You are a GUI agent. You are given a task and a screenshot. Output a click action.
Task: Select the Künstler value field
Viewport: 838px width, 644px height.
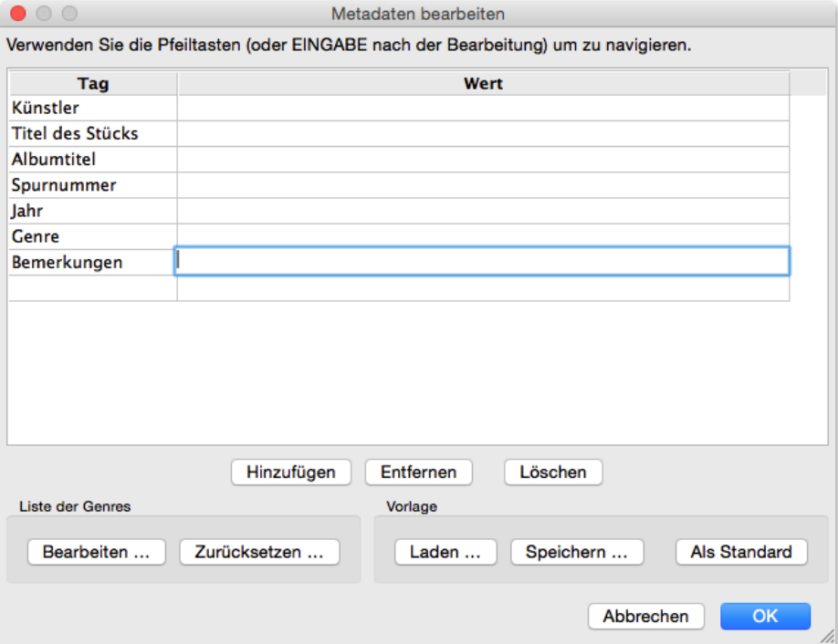pyautogui.click(x=483, y=109)
